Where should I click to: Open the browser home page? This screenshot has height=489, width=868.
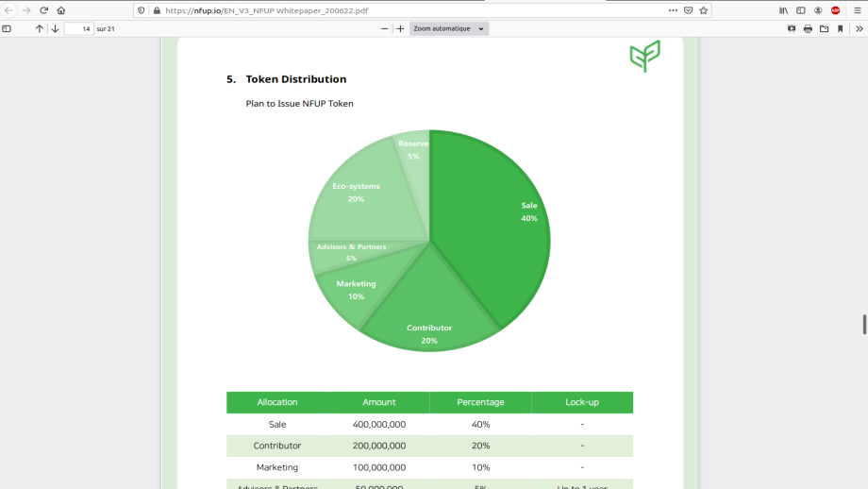[x=61, y=10]
